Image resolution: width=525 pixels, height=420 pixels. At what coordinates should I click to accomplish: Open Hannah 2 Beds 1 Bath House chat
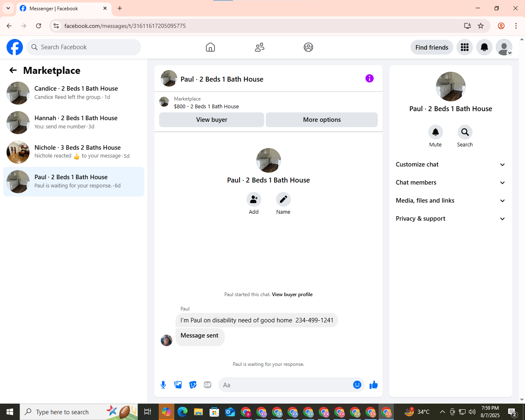pos(74,123)
